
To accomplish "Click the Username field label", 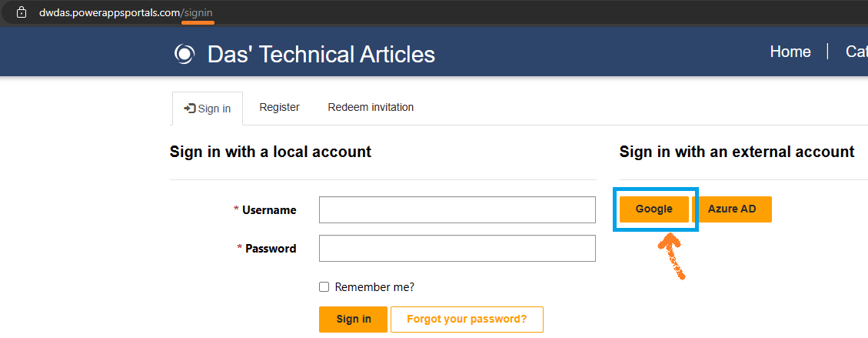I will point(269,210).
